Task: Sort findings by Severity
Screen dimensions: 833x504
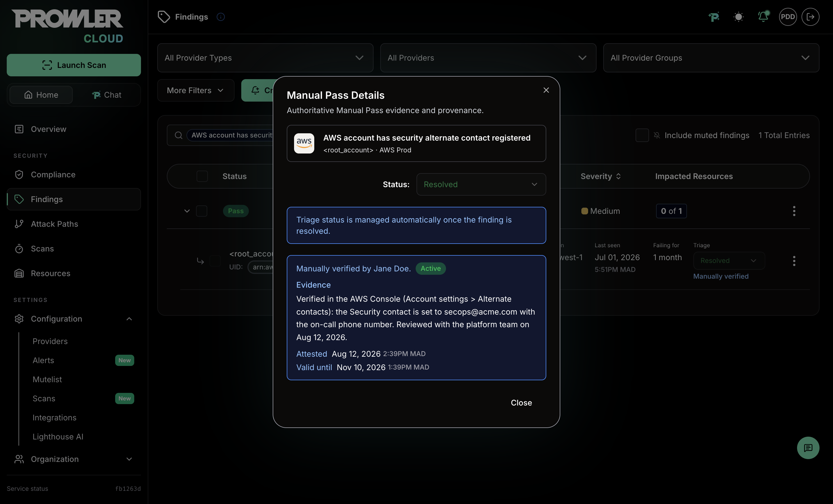Action: (601, 176)
